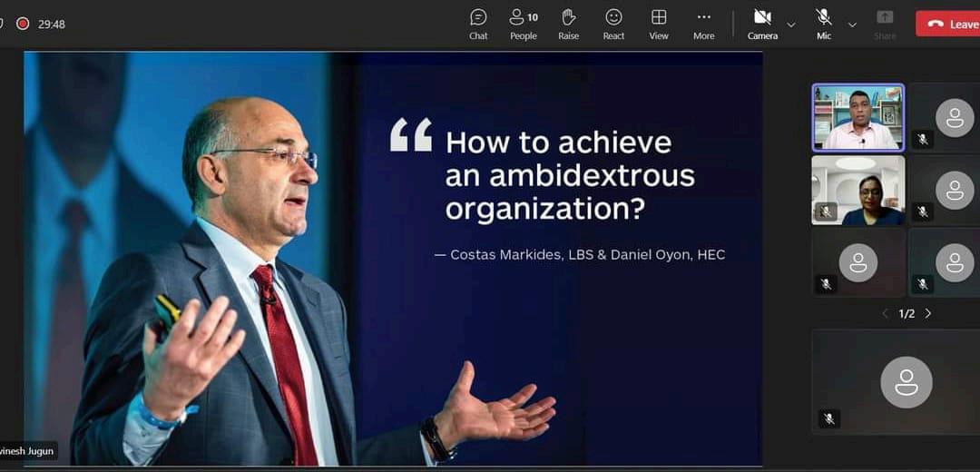The image size is (980, 472).
Task: Expand the Camera options arrow
Action: pos(791,25)
